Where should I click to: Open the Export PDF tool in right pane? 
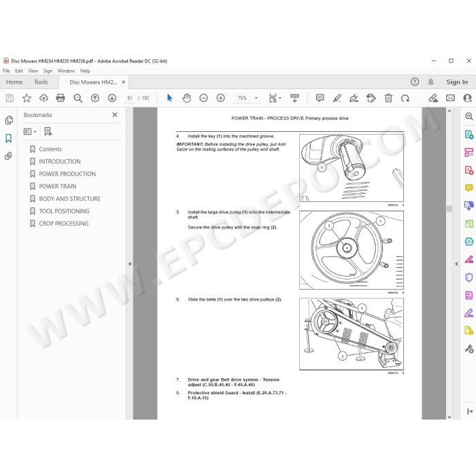pyautogui.click(x=469, y=134)
